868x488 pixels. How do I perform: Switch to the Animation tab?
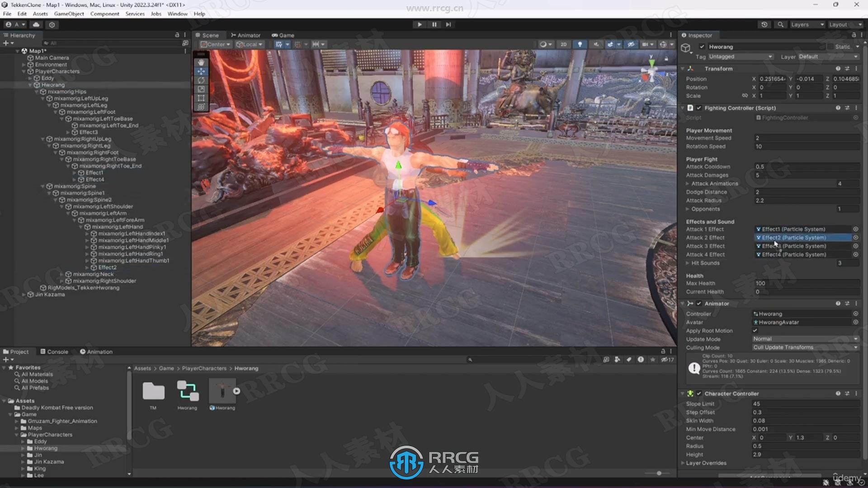(x=96, y=352)
